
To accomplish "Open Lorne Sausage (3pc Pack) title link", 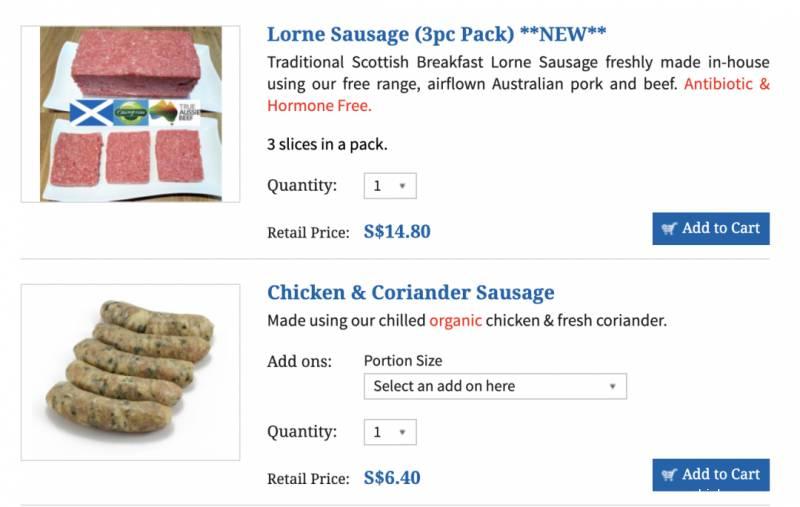I will (x=436, y=34).
